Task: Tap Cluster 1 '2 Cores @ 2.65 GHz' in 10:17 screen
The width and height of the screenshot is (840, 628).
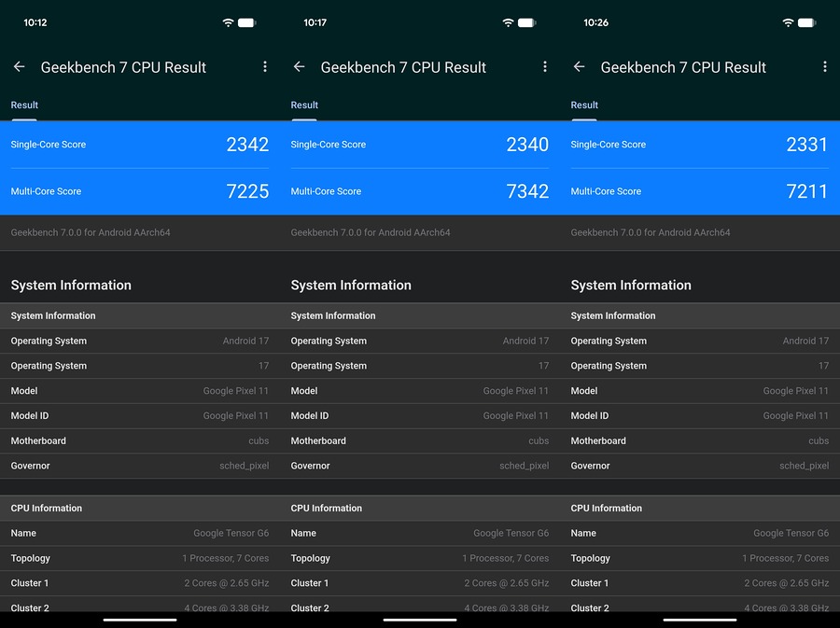Action: coord(507,583)
